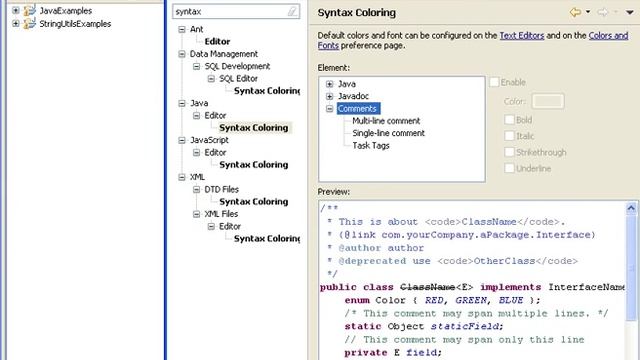640x360 pixels.
Task: Collapse the Editor node under XML Files
Action: [211, 226]
